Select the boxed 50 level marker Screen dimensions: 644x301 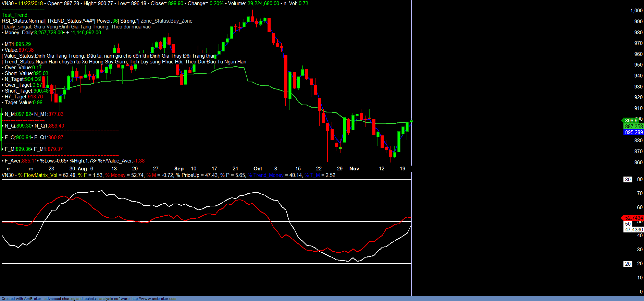click(628, 224)
